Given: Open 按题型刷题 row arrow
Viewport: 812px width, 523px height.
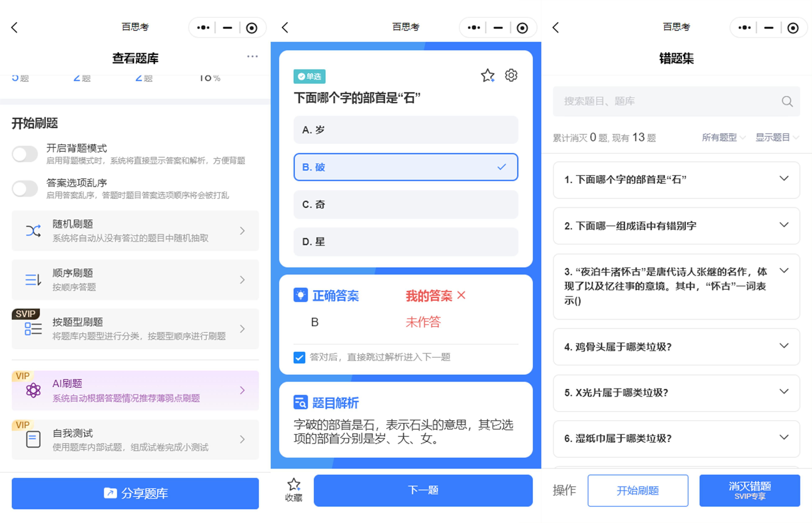Looking at the screenshot, I should tap(242, 329).
